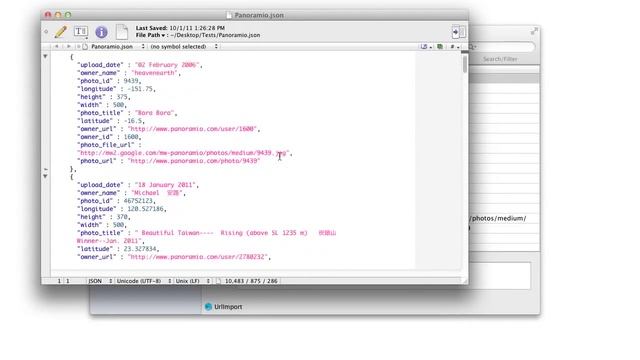Click the longitude value -151.75
640x360 pixels.
coord(140,89)
